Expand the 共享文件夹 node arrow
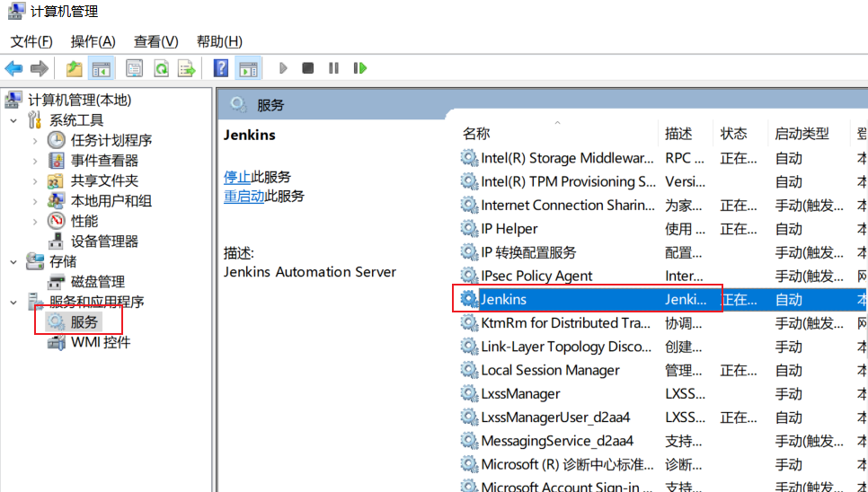 point(35,181)
